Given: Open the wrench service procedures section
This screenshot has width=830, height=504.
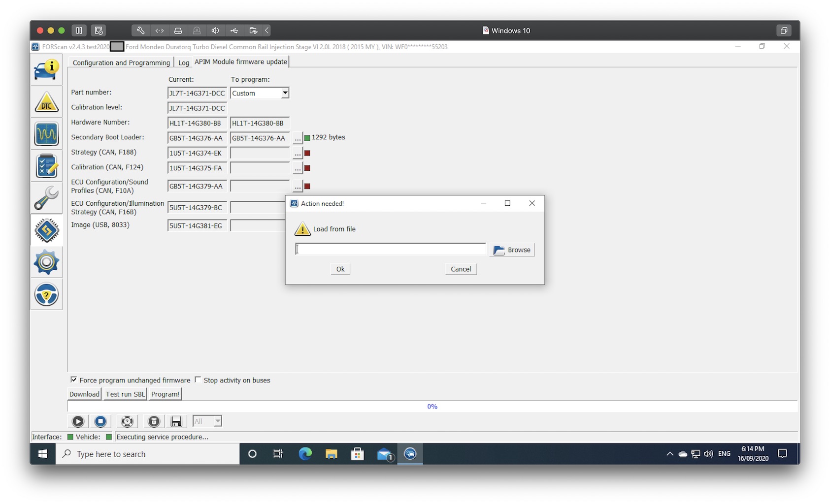Looking at the screenshot, I should pyautogui.click(x=46, y=198).
